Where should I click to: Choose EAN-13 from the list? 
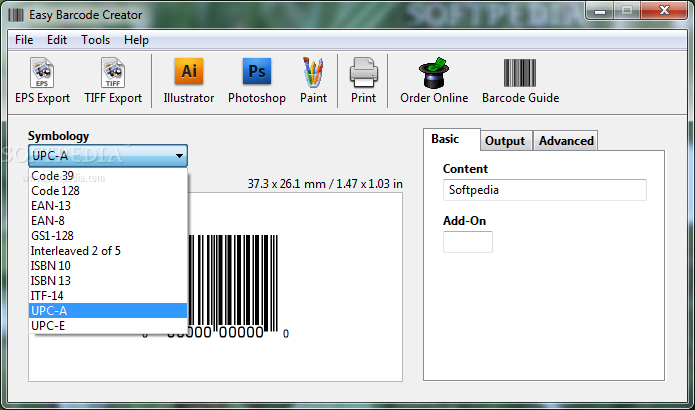tap(108, 206)
